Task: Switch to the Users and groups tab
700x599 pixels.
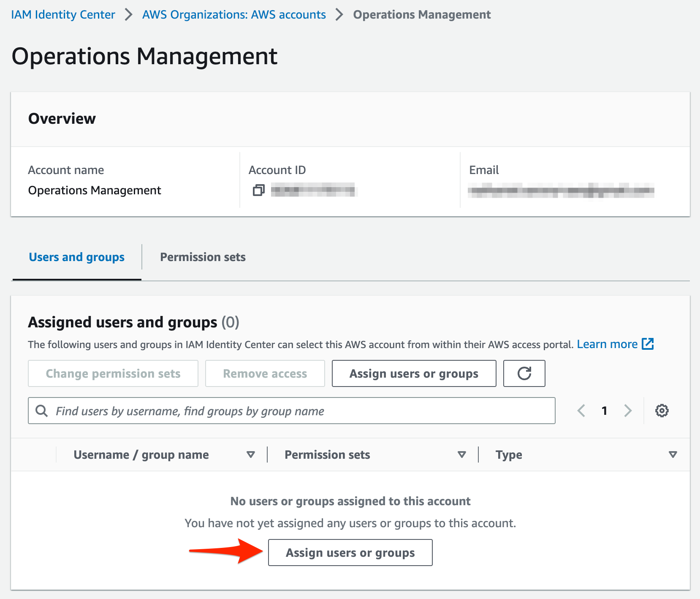Action: (76, 257)
